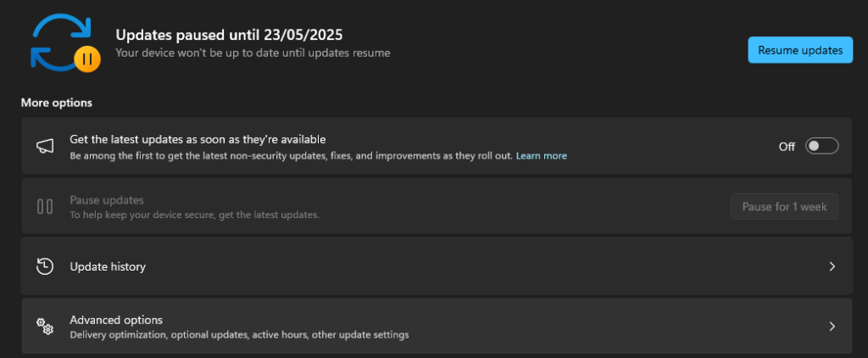Open the Update history row
The height and width of the screenshot is (358, 868).
click(437, 266)
